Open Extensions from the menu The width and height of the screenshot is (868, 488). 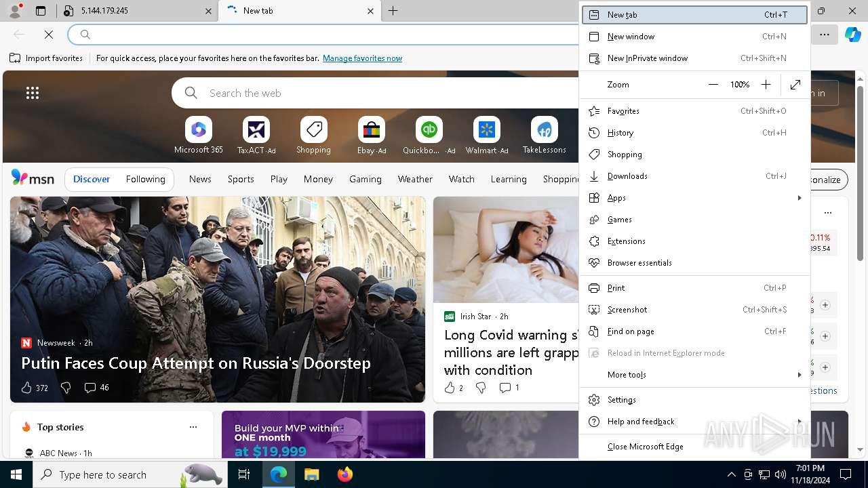click(x=695, y=241)
